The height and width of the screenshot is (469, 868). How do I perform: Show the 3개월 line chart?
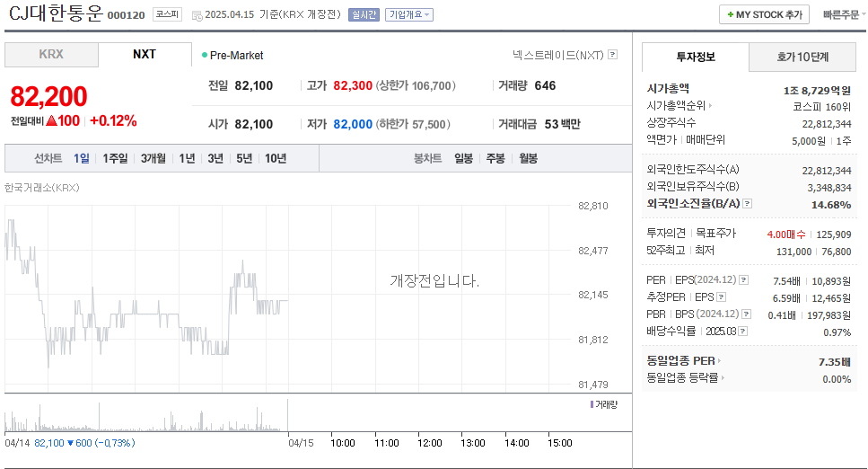pos(153,158)
